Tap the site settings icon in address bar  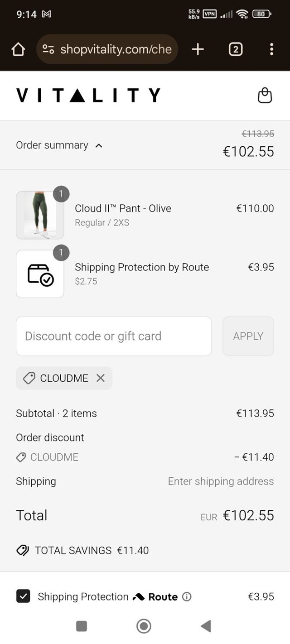[x=48, y=49]
